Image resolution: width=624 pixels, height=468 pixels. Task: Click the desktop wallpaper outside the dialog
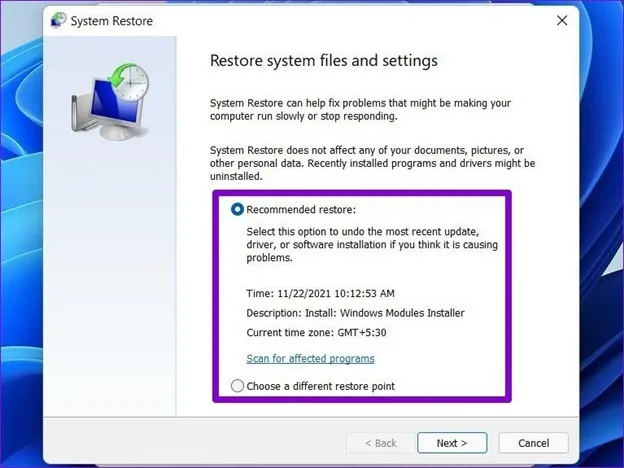click(x=600, y=250)
